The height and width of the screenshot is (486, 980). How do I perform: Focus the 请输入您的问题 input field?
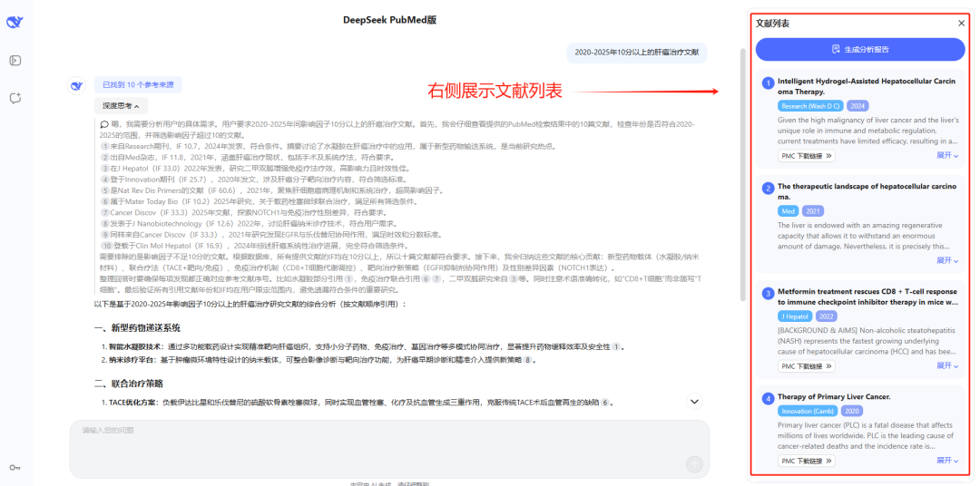(x=388, y=449)
